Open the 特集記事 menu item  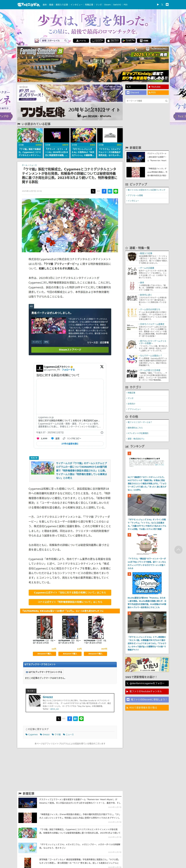point(89,5)
